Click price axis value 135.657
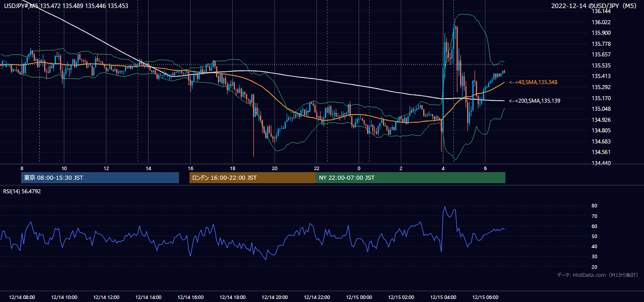 [601, 54]
